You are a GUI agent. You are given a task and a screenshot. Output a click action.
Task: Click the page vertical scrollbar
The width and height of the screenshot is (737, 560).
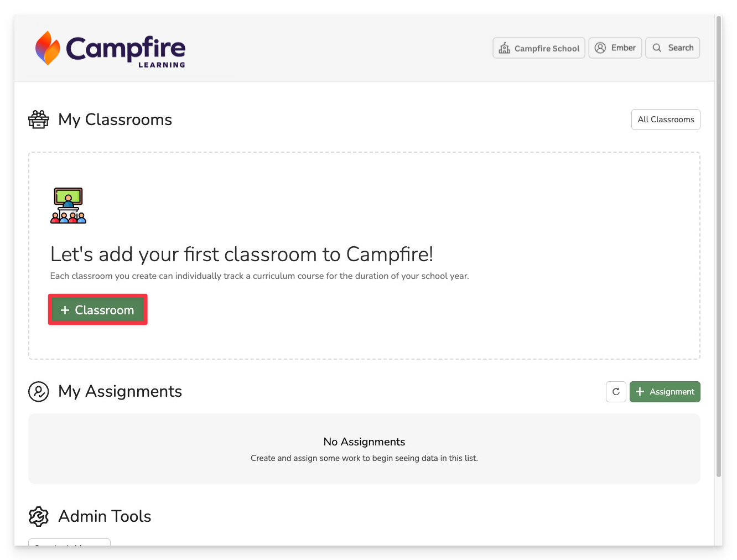pyautogui.click(x=719, y=246)
